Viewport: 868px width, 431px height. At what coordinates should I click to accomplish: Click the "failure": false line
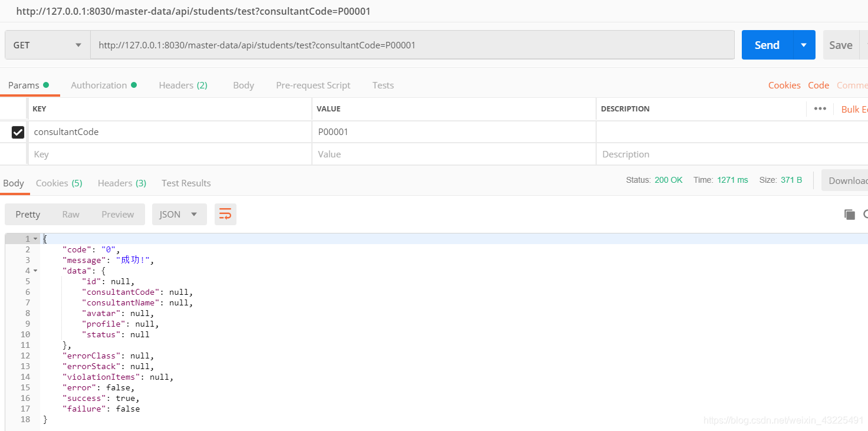101,409
